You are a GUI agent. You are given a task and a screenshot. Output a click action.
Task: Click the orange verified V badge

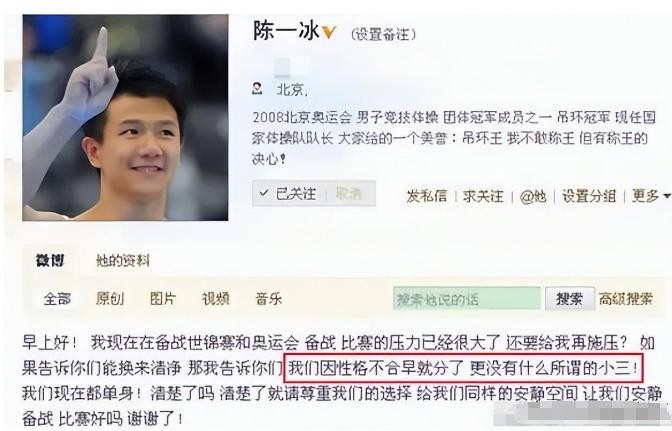pos(329,32)
